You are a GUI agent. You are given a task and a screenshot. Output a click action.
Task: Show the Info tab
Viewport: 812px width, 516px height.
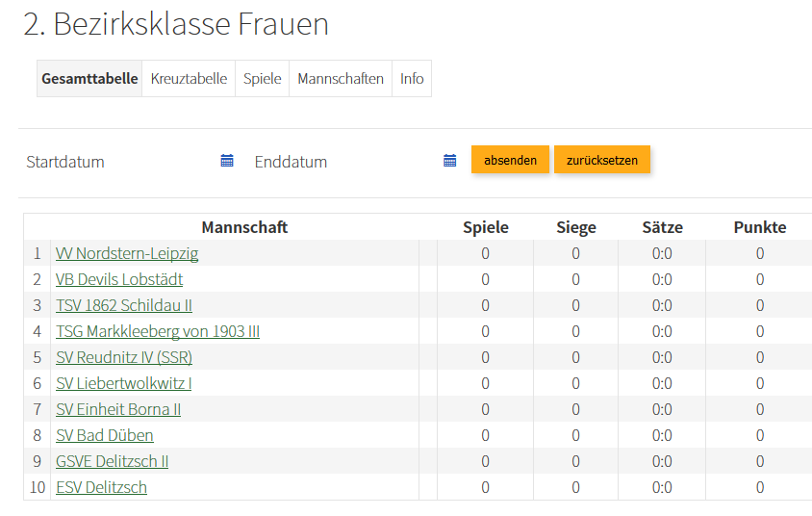[412, 79]
